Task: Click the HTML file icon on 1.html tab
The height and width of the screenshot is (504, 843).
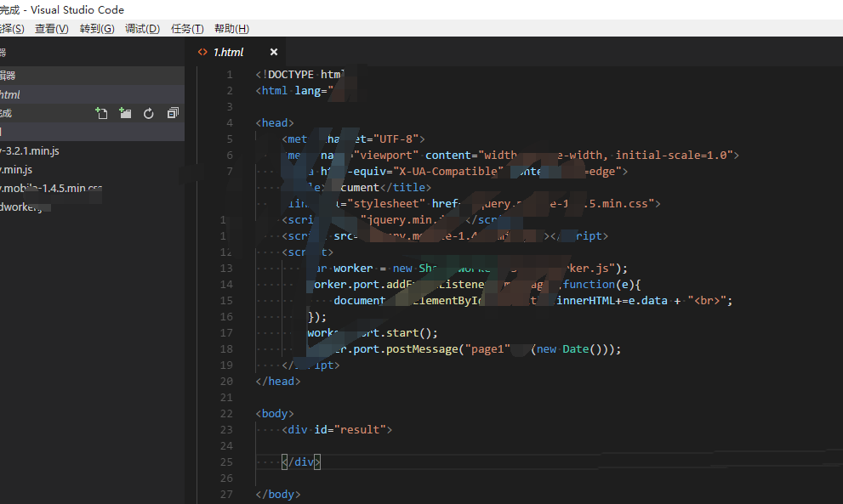Action: (204, 51)
